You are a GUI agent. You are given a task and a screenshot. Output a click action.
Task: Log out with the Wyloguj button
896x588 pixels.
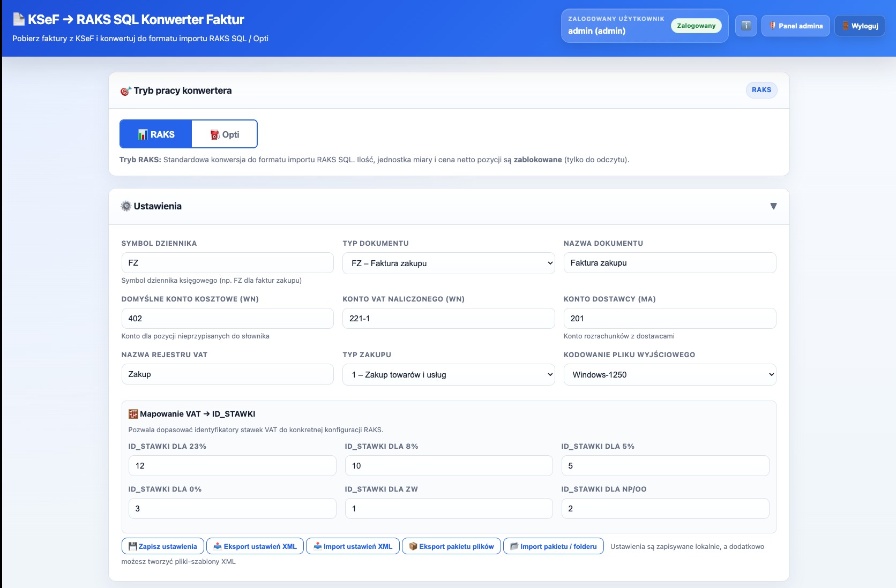[860, 26]
